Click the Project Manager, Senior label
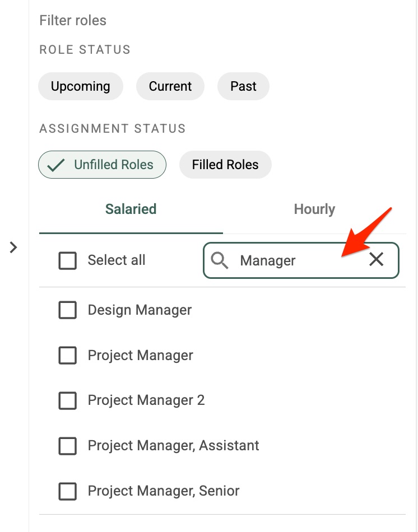The height and width of the screenshot is (532, 418). coord(164,491)
